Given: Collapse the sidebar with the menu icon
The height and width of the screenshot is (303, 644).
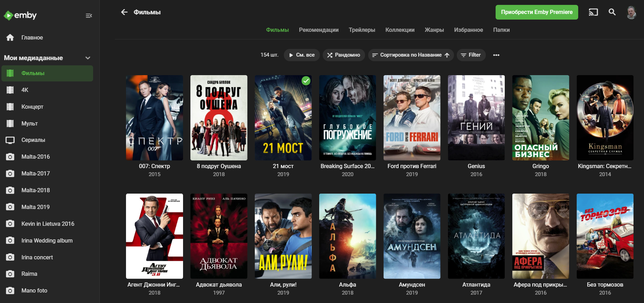Looking at the screenshot, I should pyautogui.click(x=89, y=15).
